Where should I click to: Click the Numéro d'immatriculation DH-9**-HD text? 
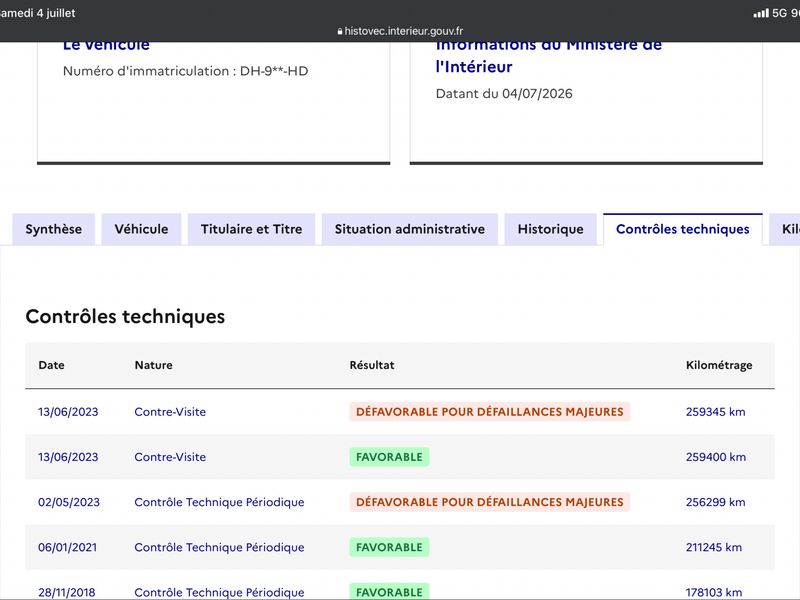[185, 71]
